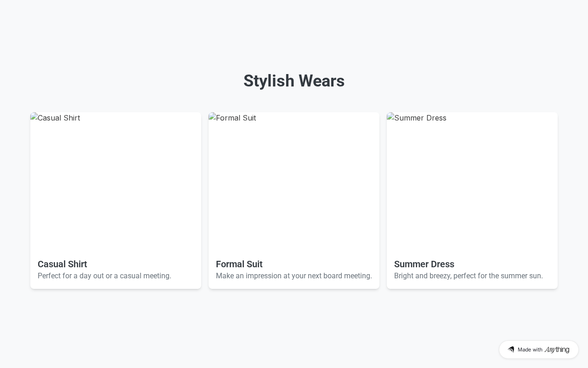The height and width of the screenshot is (368, 588).
Task: Click 'Perfect for a day out' description
Action: (x=104, y=276)
